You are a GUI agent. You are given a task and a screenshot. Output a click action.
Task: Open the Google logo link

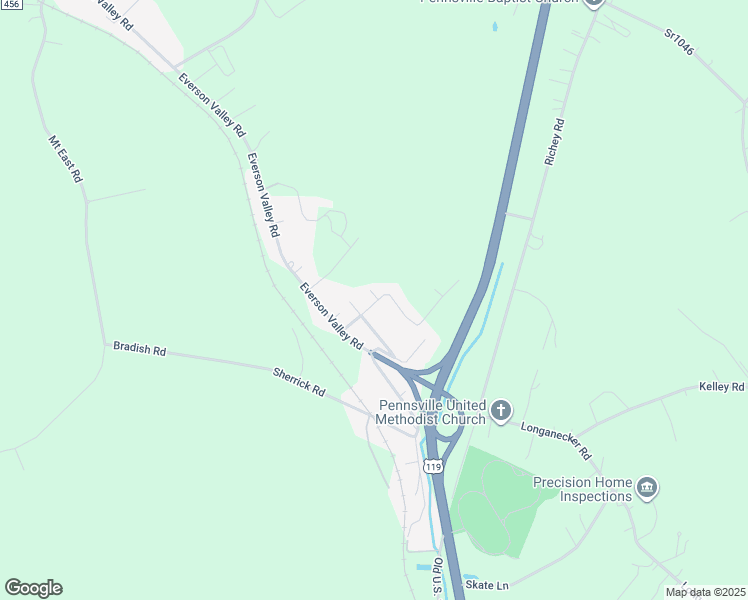33,588
